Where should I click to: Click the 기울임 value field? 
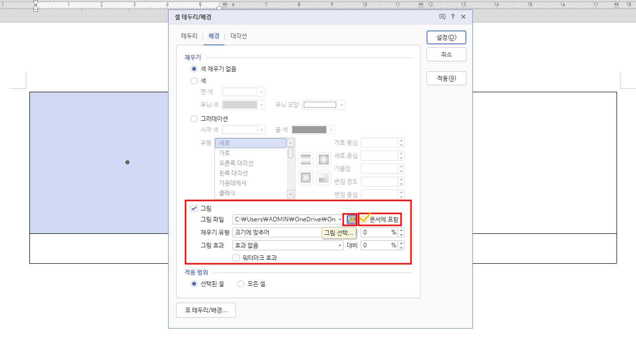click(380, 169)
